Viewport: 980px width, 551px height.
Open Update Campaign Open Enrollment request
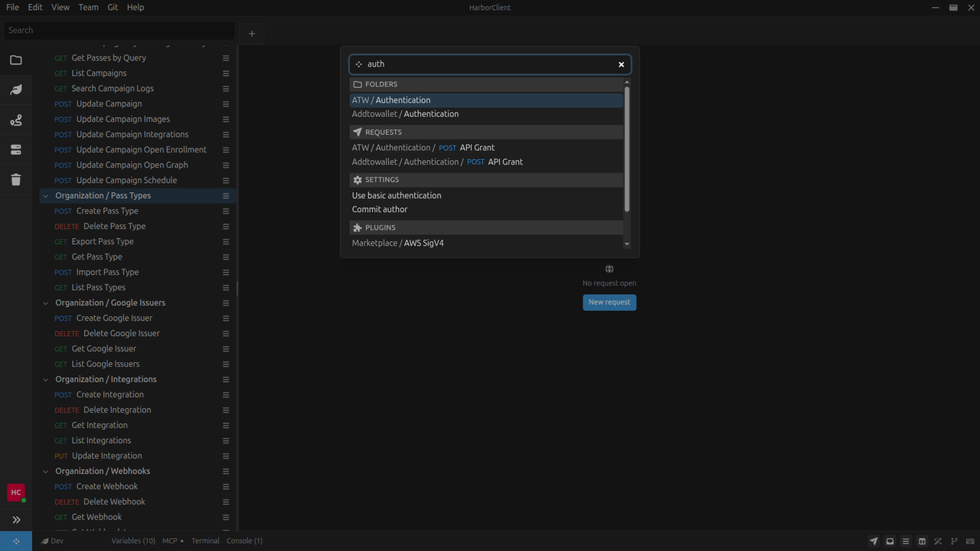pyautogui.click(x=142, y=150)
